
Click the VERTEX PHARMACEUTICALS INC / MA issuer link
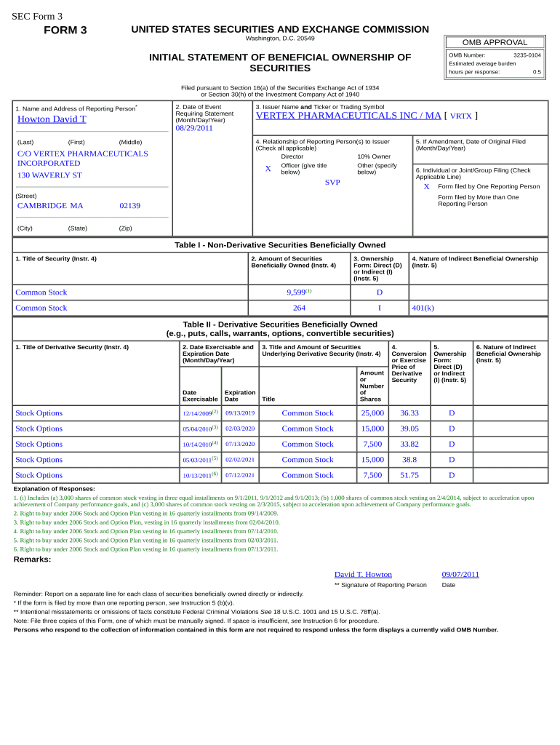tap(348, 116)
